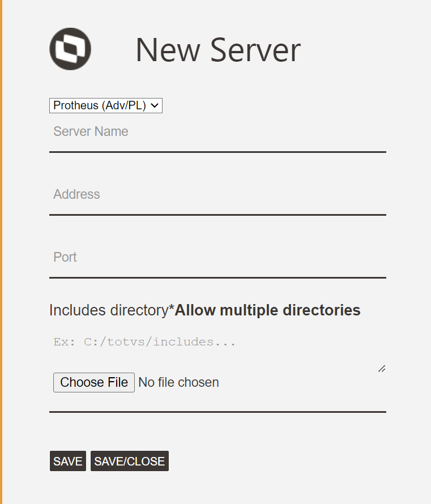Click the SAVE button

click(68, 462)
